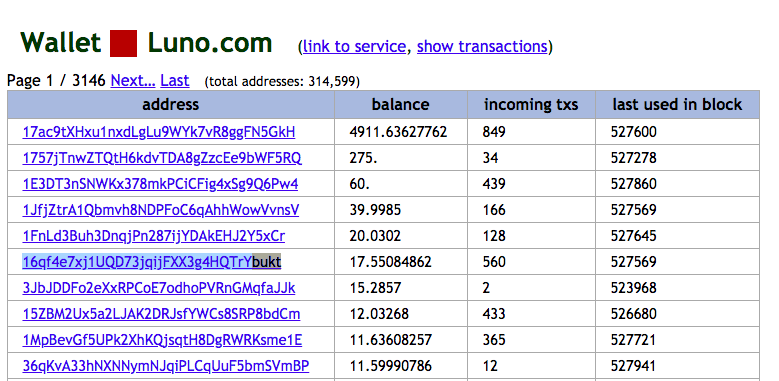This screenshot has height=381, width=779.
Task: Click the red square wallet color swatch
Action: click(x=123, y=43)
